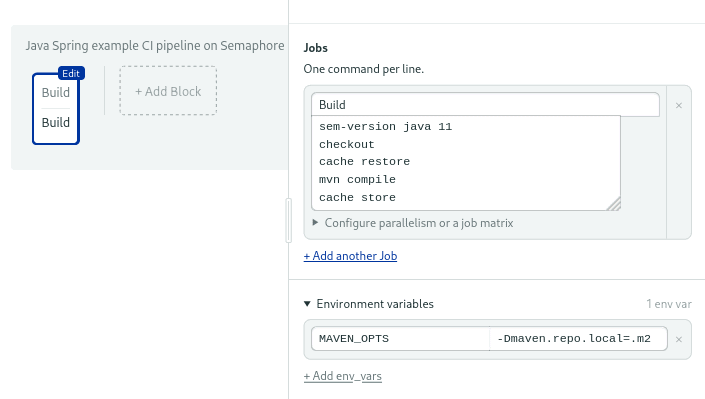Edit the MAVEN_OPTS variable name field
The width and height of the screenshot is (705, 399).
click(400, 339)
